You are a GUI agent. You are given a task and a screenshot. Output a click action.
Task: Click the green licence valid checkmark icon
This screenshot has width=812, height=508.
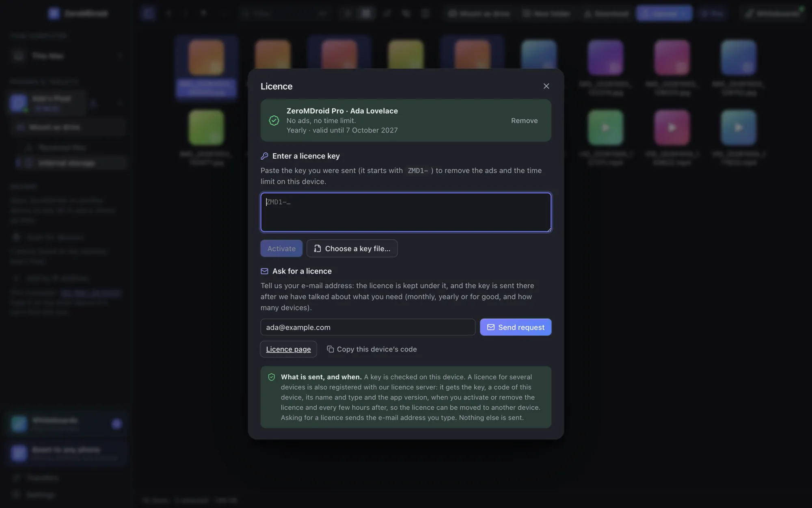(274, 121)
